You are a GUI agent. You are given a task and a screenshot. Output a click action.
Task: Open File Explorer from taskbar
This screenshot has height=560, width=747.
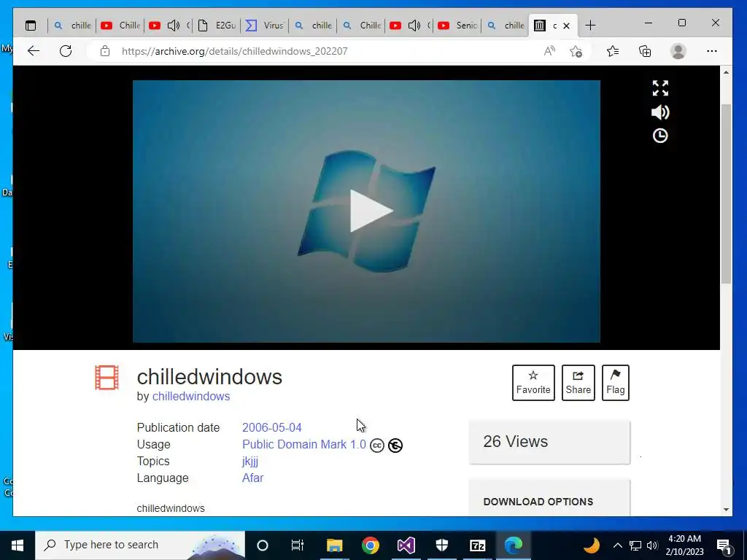334,545
